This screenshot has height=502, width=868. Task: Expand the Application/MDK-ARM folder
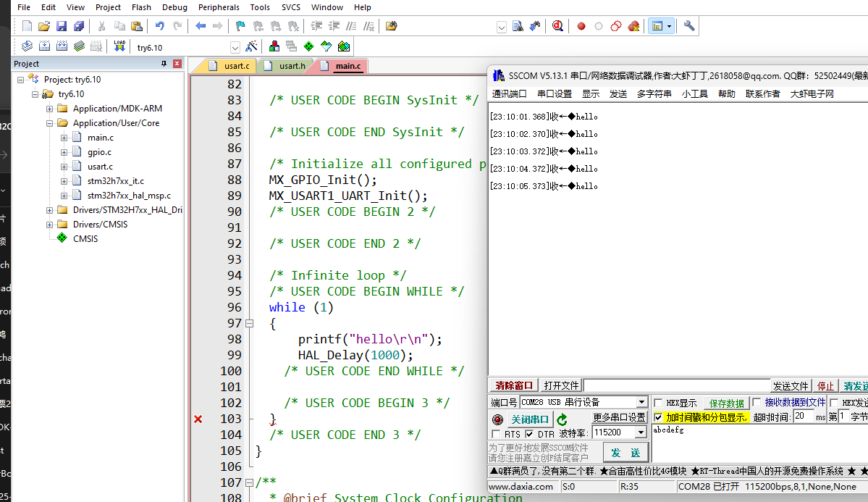[x=49, y=109]
